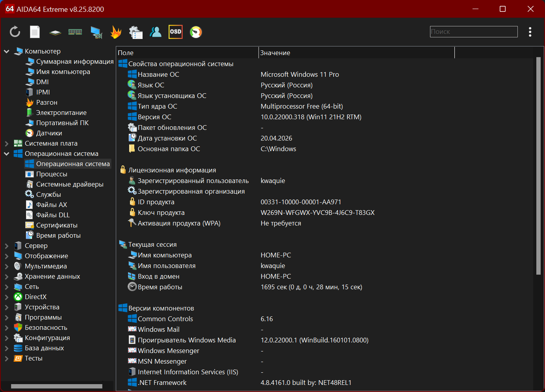The width and height of the screenshot is (545, 392).
Task: Click the memory module toolbar icon
Action: pos(75,32)
